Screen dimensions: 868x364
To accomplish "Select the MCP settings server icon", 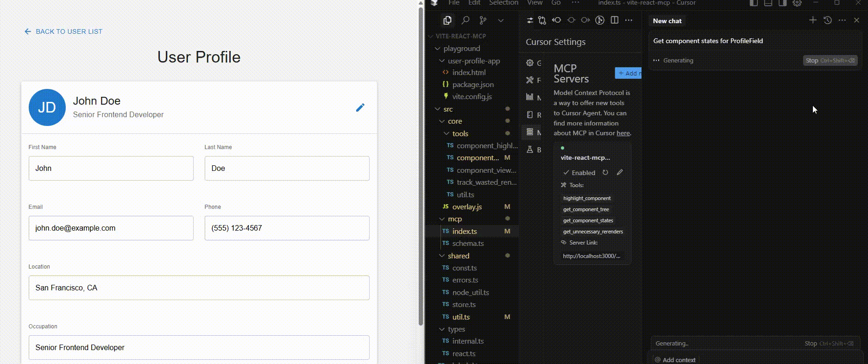I will (530, 132).
